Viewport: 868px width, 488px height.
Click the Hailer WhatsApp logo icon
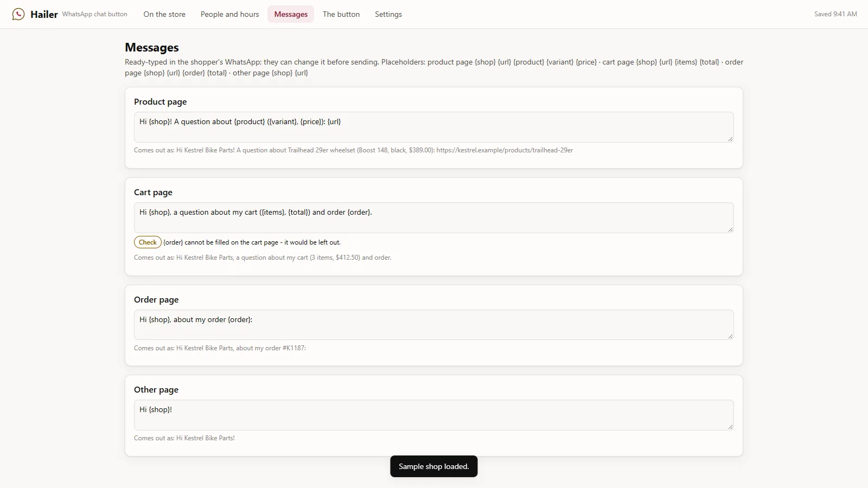click(18, 14)
